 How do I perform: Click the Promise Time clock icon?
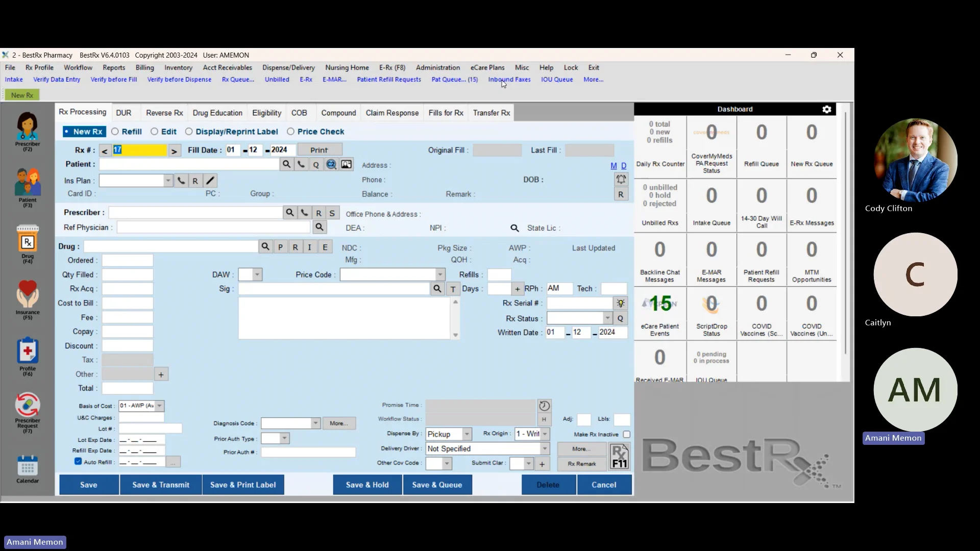[x=545, y=406]
